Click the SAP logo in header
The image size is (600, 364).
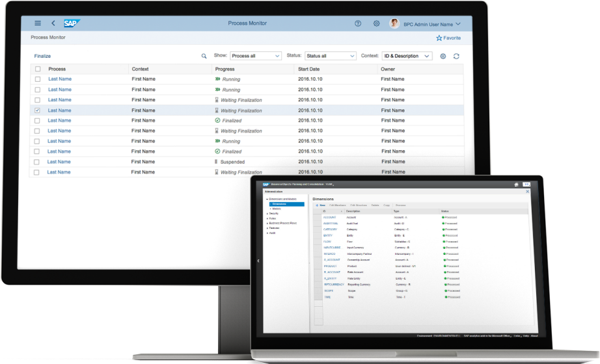[71, 23]
